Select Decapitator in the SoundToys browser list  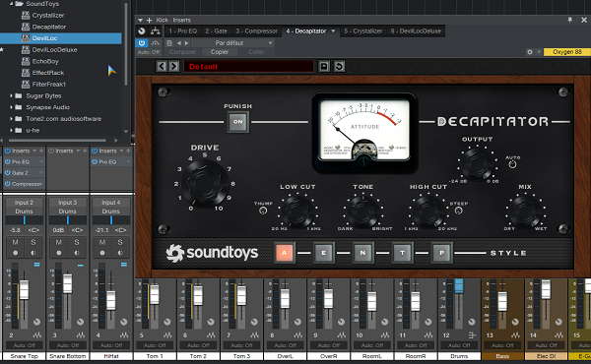(x=49, y=27)
